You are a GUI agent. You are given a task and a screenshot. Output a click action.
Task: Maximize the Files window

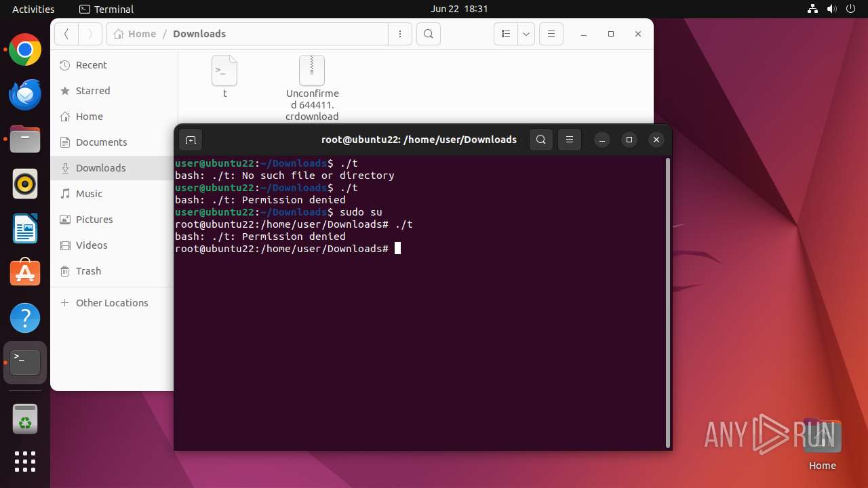point(611,34)
